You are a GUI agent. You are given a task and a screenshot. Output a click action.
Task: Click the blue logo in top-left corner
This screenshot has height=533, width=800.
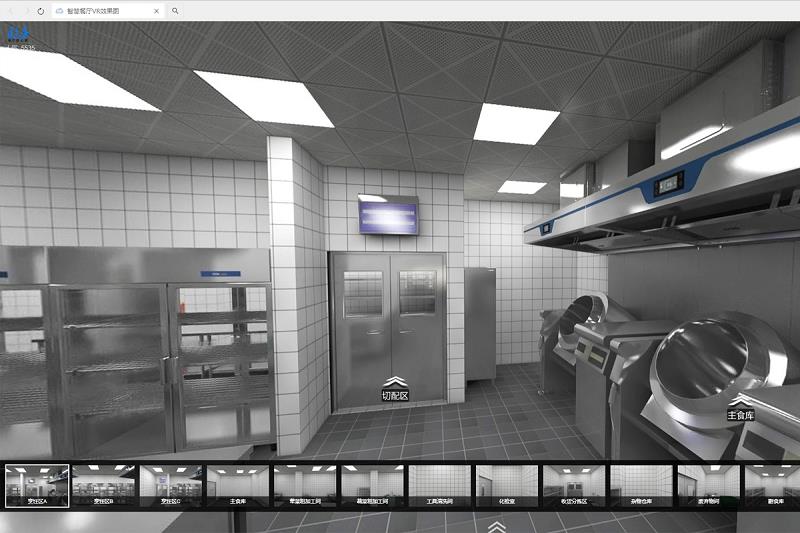coord(19,34)
